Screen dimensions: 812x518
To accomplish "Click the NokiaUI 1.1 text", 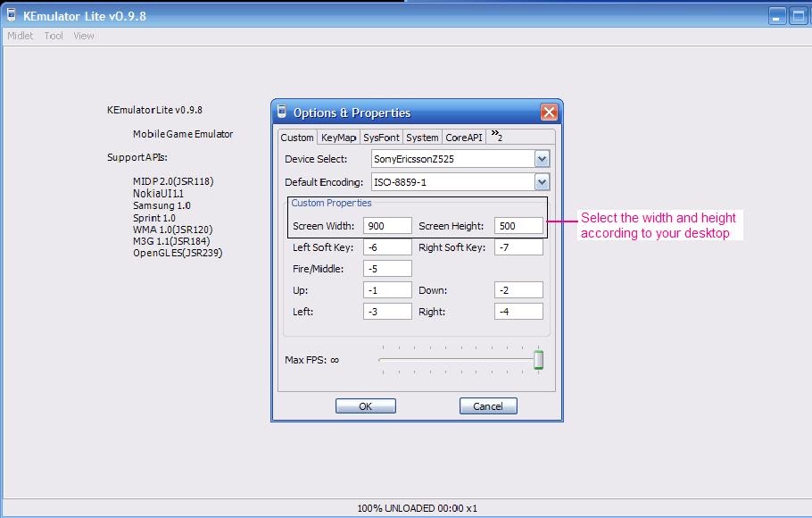I will [158, 194].
